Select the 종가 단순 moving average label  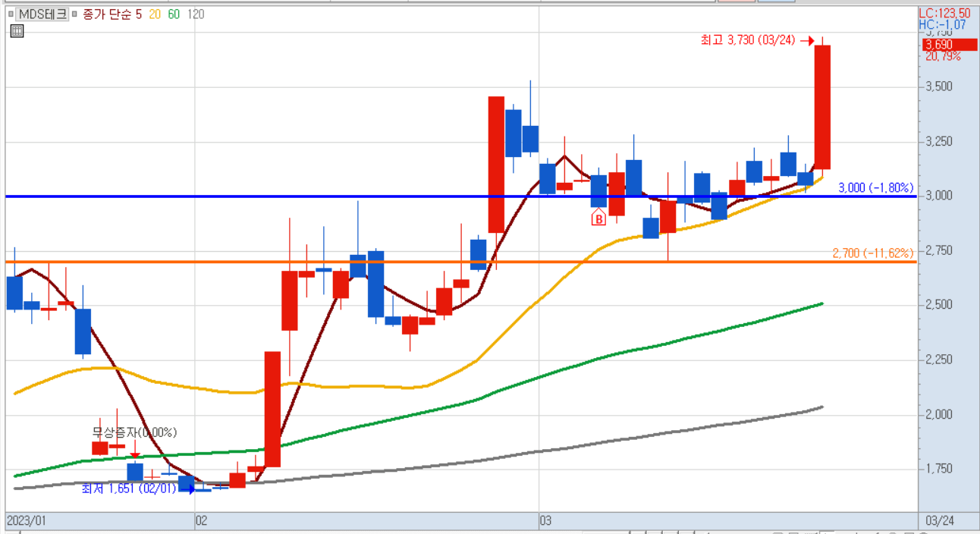pos(107,14)
